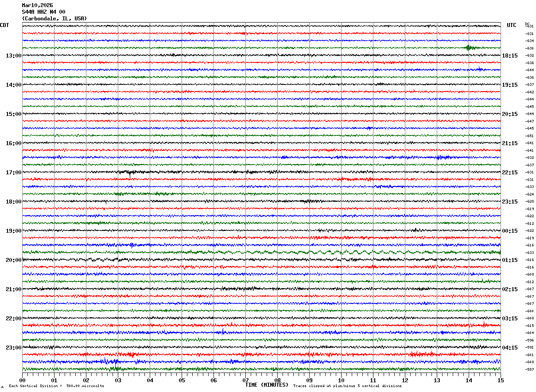Click the 00:15 UTC time label
Viewport: 536px width, 392px height.
point(510,231)
